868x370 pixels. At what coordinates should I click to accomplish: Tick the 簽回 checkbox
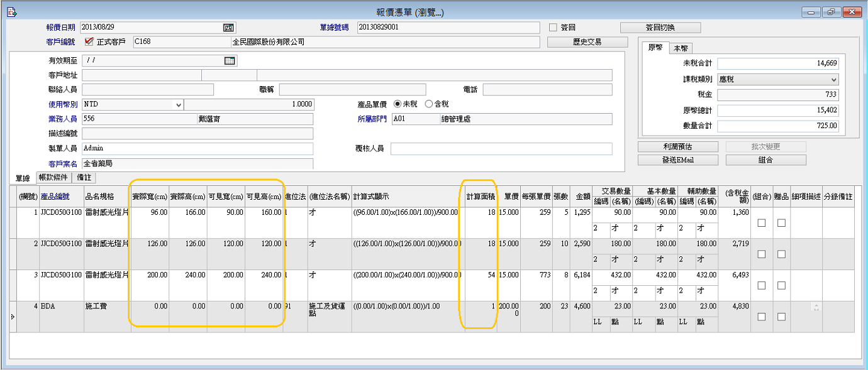553,28
